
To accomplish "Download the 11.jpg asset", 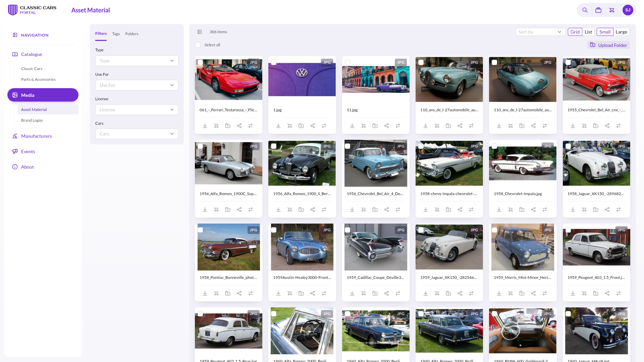I will point(352,126).
